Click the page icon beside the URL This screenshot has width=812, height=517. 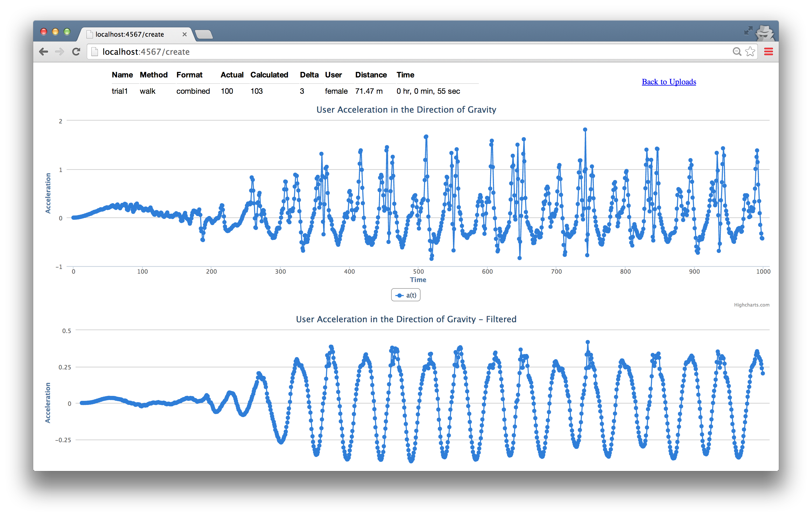[95, 52]
